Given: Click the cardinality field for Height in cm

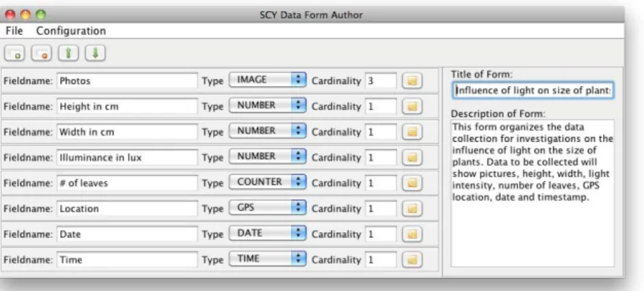Looking at the screenshot, I should (x=381, y=106).
